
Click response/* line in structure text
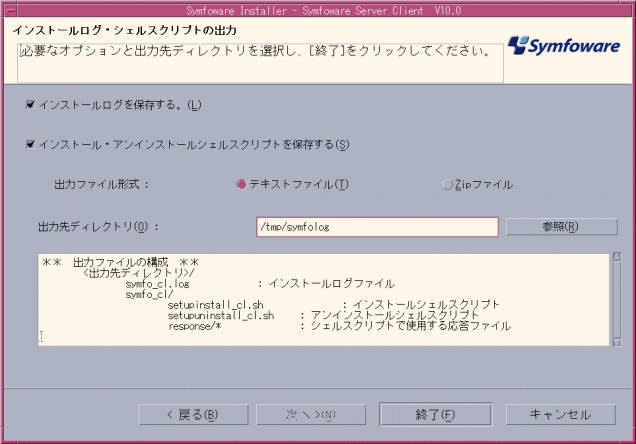pos(339,326)
